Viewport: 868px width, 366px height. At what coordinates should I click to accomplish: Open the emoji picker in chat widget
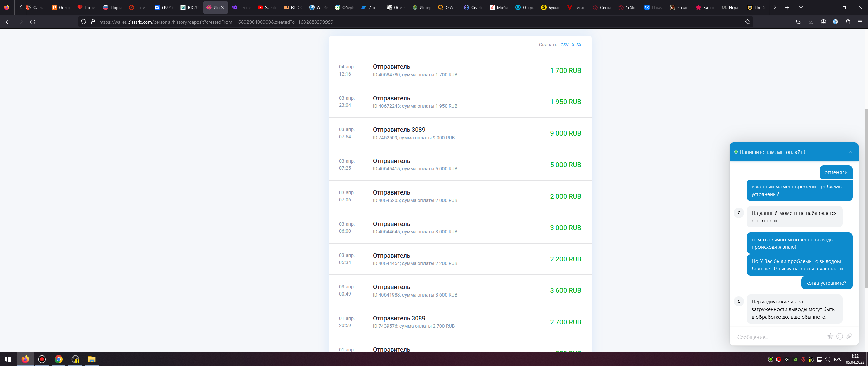click(840, 337)
